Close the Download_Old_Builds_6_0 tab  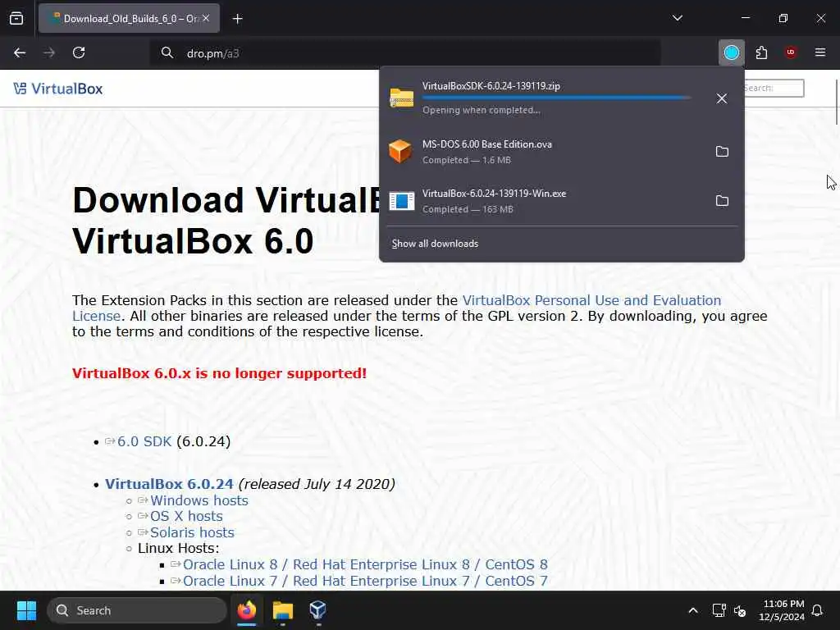(206, 18)
